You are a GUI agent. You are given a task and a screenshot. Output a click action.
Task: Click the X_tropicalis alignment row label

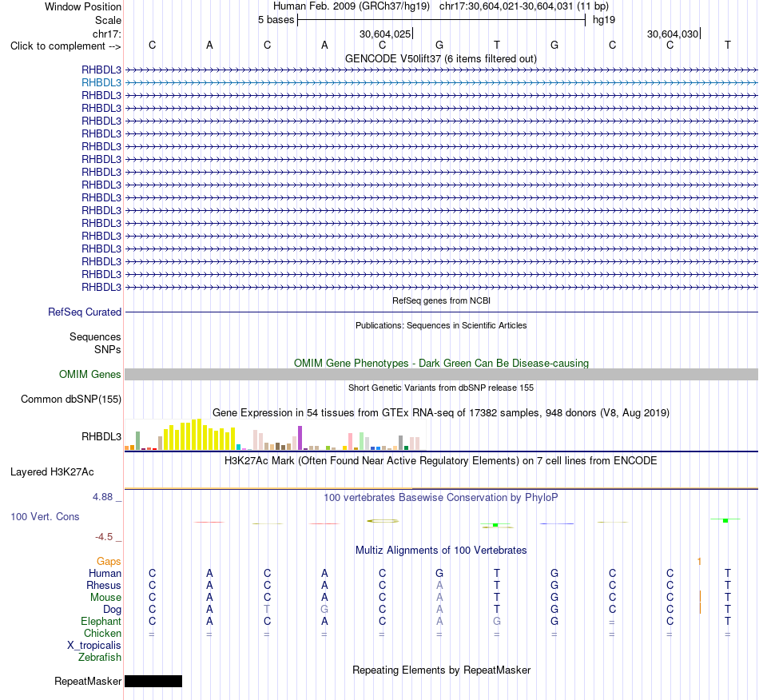tap(94, 646)
